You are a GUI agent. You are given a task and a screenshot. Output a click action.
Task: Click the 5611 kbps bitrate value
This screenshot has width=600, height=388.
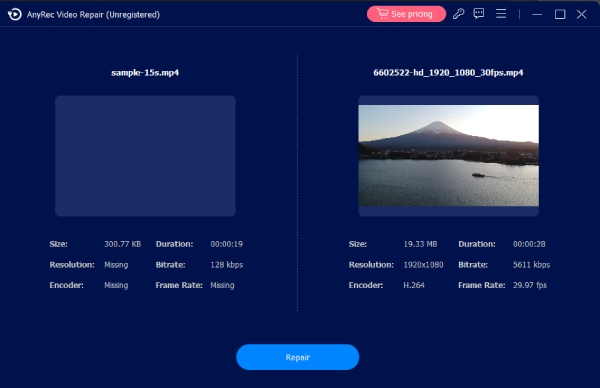[x=532, y=265]
